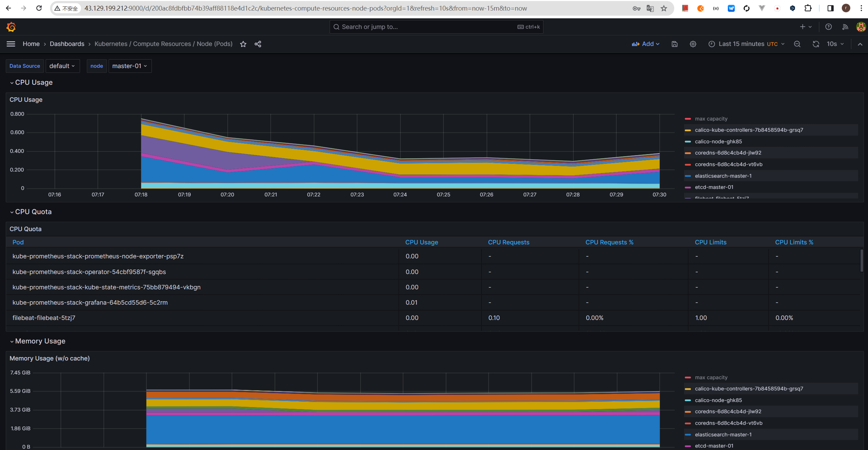868x450 pixels.
Task: Open the master-01 node dropdown
Action: pyautogui.click(x=130, y=66)
